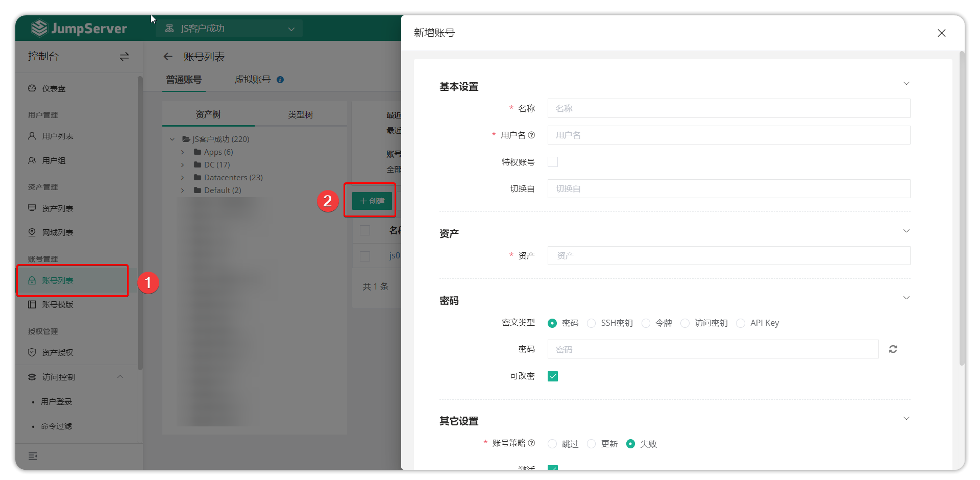Collapse the 密码 section

pos(906,298)
